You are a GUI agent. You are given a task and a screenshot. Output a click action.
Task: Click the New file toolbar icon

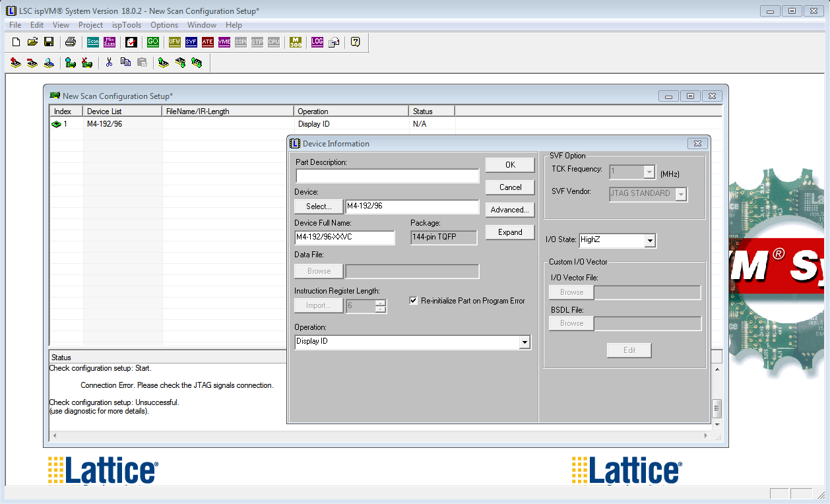(16, 42)
